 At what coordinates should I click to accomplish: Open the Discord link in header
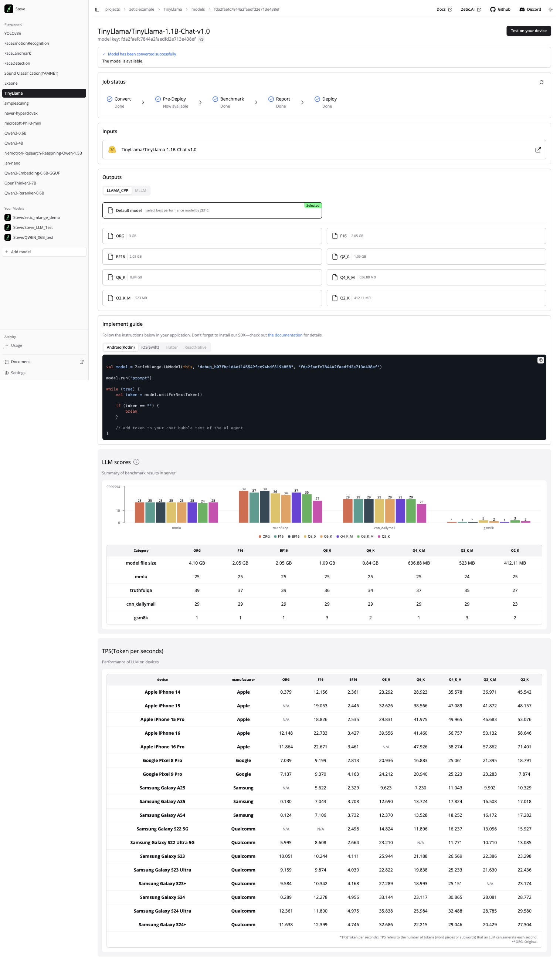(x=530, y=10)
